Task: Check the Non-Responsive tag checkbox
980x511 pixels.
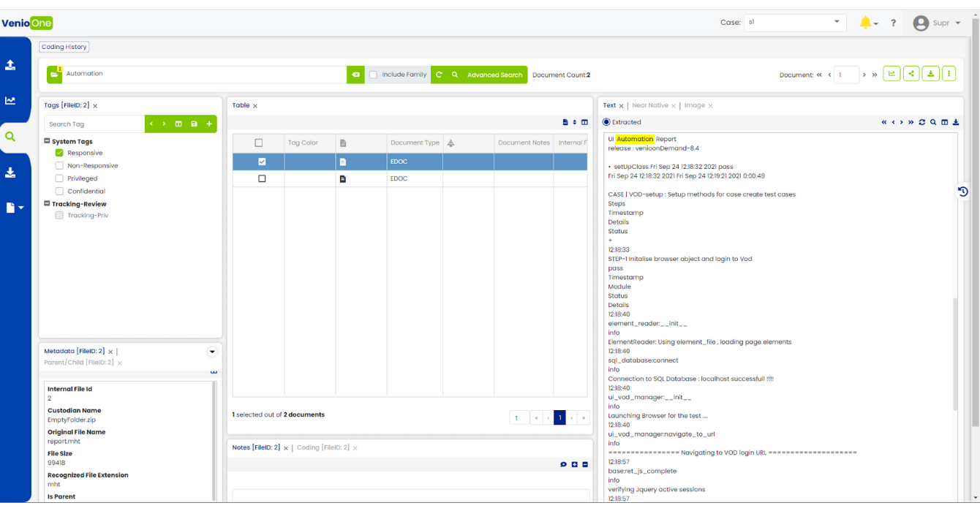Action: coord(60,166)
